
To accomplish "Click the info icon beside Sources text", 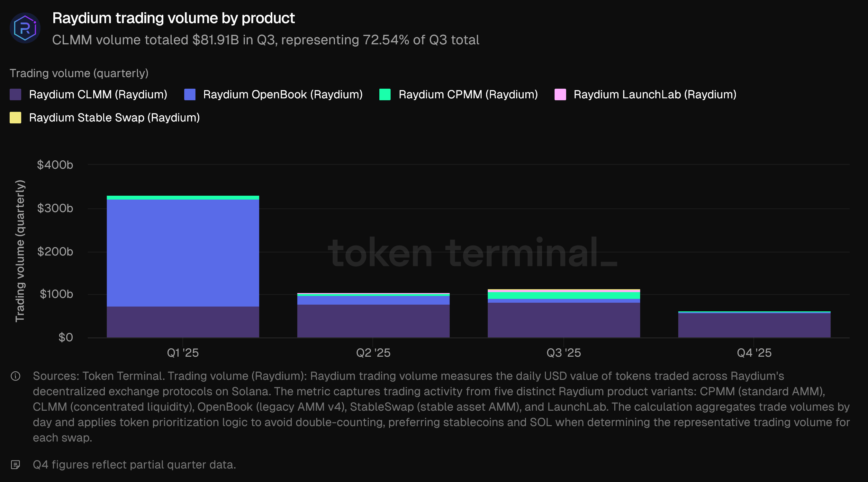I will (x=15, y=376).
